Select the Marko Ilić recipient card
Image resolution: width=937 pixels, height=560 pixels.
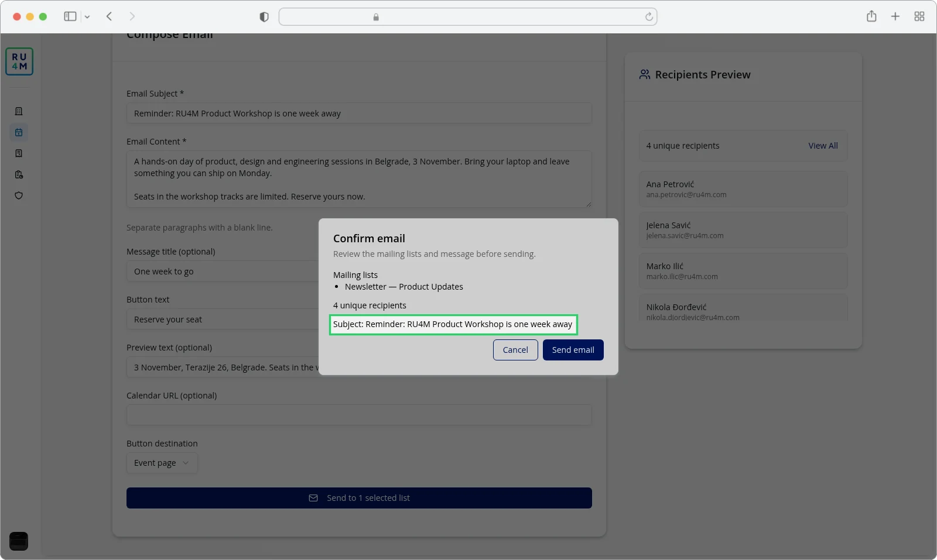[x=743, y=271]
